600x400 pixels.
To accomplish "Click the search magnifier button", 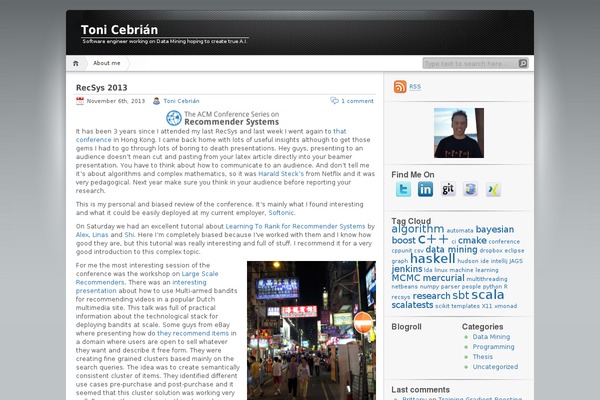I will (x=523, y=64).
